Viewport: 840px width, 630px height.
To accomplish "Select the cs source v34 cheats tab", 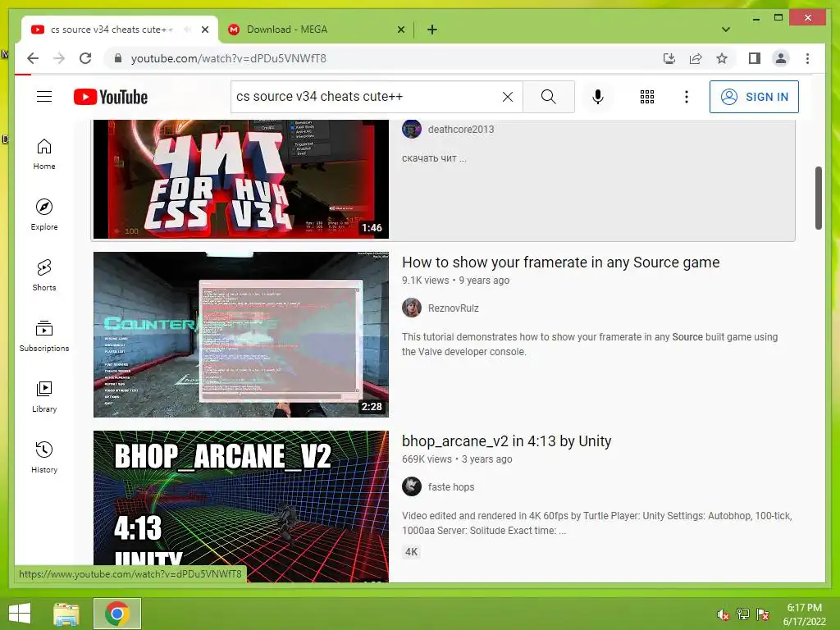I will pos(120,30).
